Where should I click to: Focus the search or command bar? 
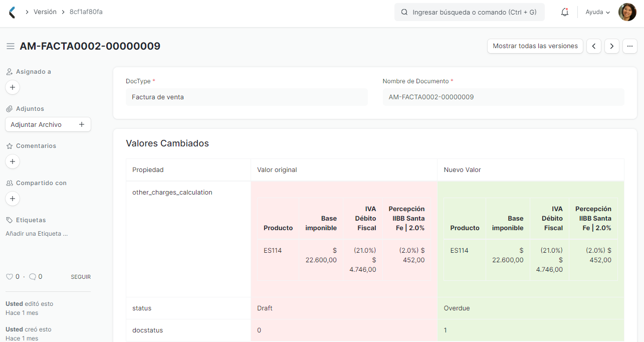pyautogui.click(x=470, y=12)
